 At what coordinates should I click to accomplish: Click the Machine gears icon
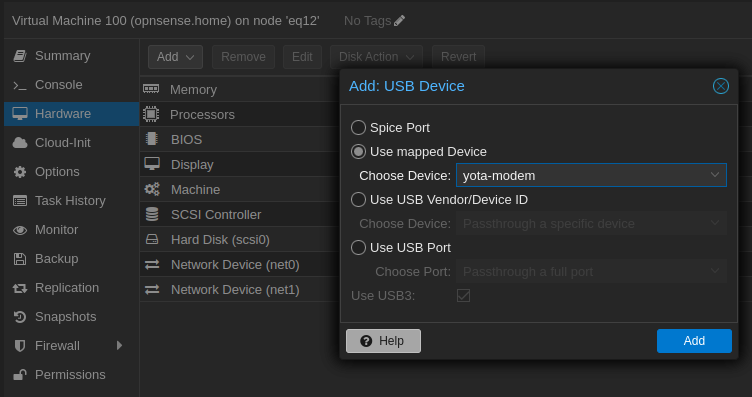click(x=152, y=189)
